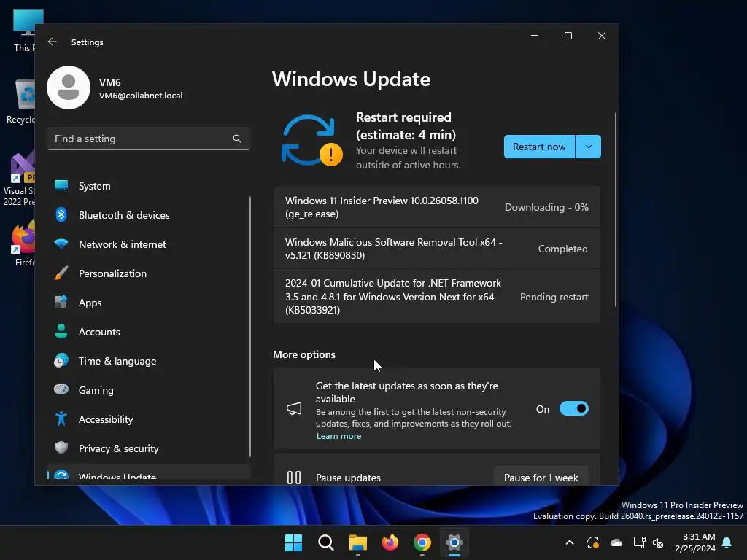The image size is (747, 560).
Task: Click the Gaming controller icon
Action: (x=61, y=389)
